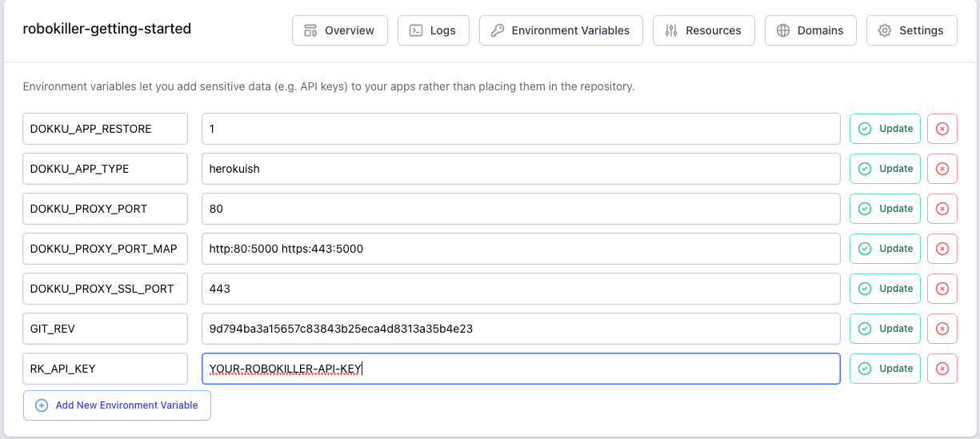Remove the GIT_REV variable row
The width and height of the screenshot is (980, 439).
coord(942,329)
